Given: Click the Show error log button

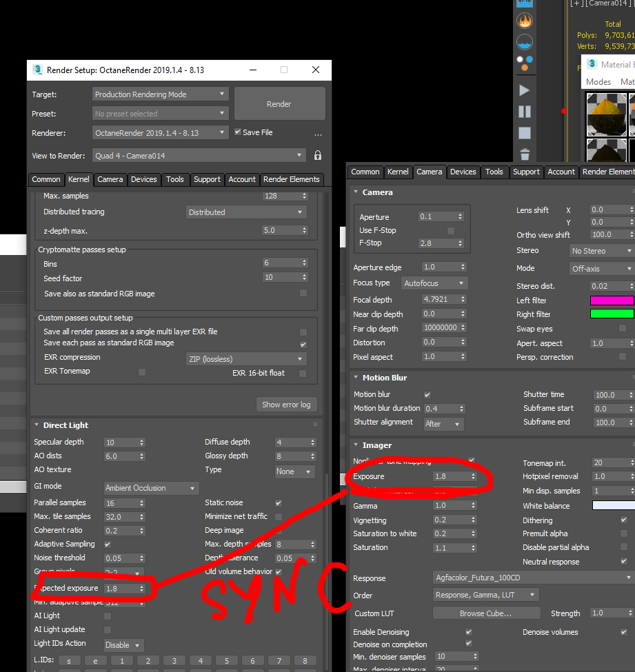Looking at the screenshot, I should [286, 405].
